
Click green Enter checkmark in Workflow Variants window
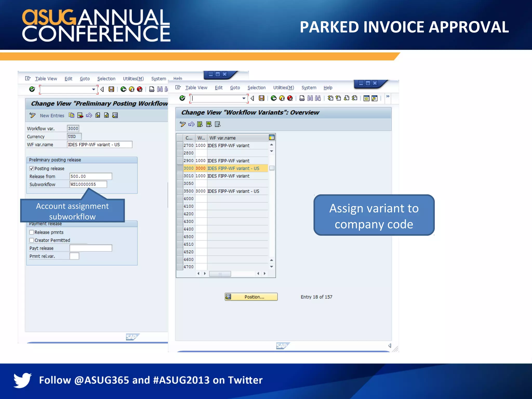(x=182, y=98)
